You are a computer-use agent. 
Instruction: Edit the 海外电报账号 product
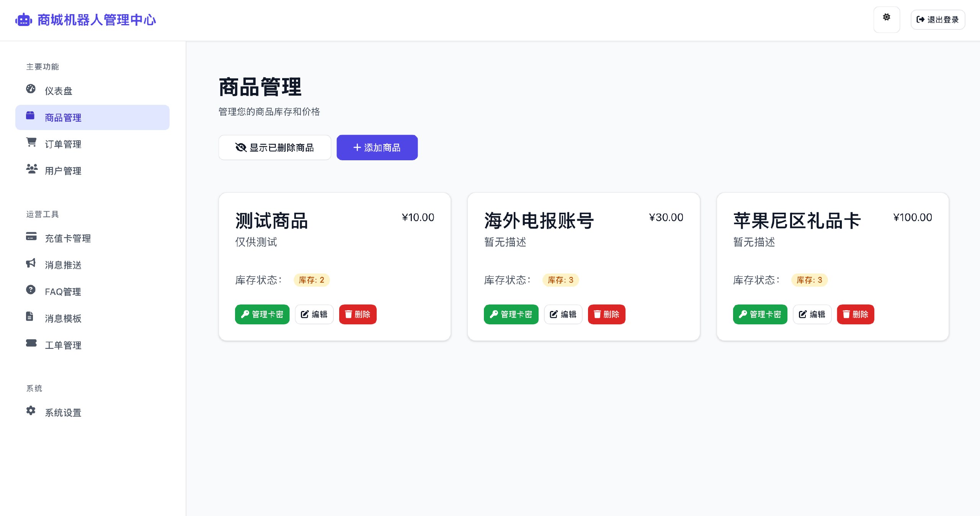pos(563,314)
